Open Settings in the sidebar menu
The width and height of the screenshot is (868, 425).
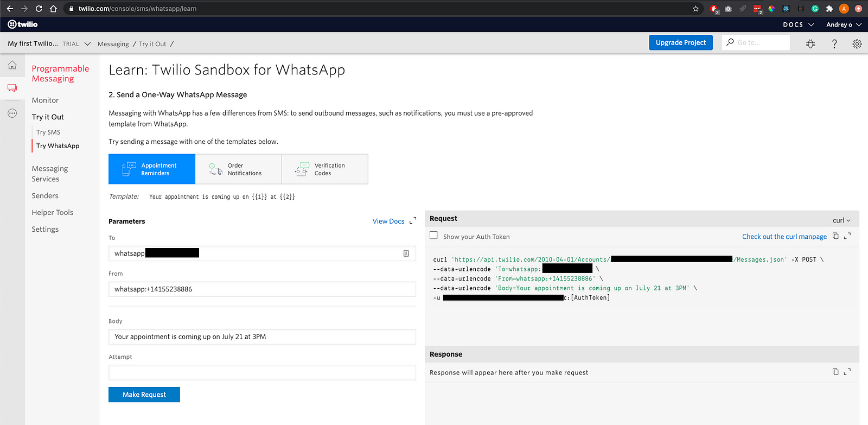[45, 230]
